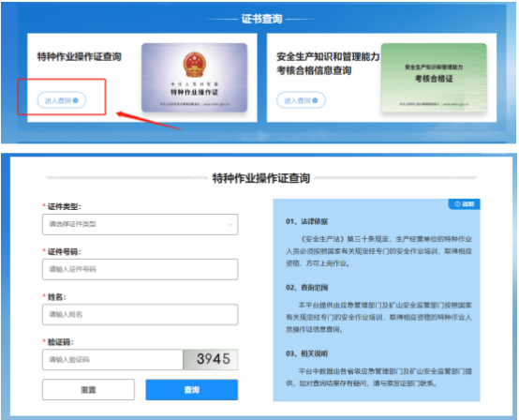Focus the 验证码 input field
The height and width of the screenshot is (420, 519).
click(112, 359)
